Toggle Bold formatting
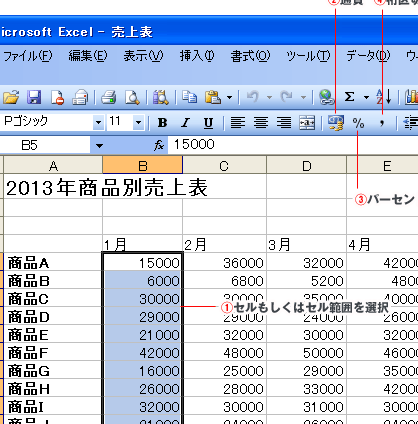Image resolution: width=418 pixels, height=424 pixels. pos(162,123)
